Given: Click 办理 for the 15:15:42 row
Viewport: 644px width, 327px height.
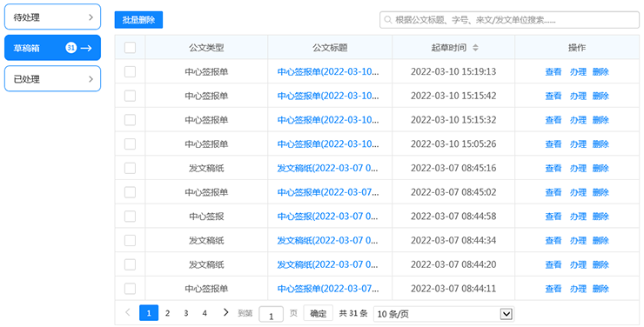Looking at the screenshot, I should pos(578,96).
